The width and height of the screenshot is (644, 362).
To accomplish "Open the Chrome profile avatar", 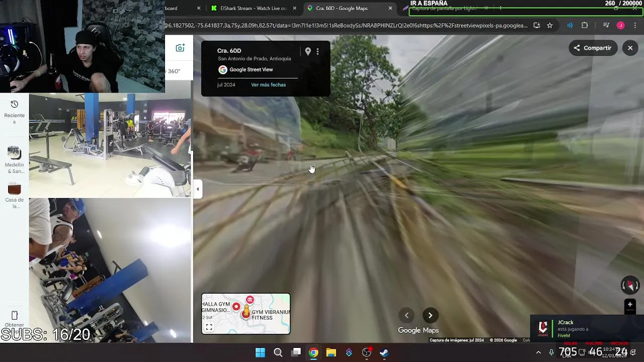I will click(x=621, y=26).
